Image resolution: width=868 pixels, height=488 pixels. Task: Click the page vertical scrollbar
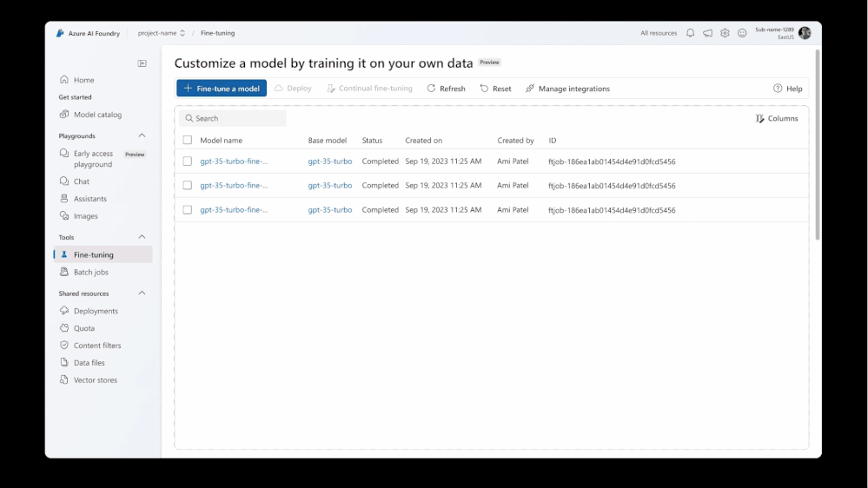point(818,145)
